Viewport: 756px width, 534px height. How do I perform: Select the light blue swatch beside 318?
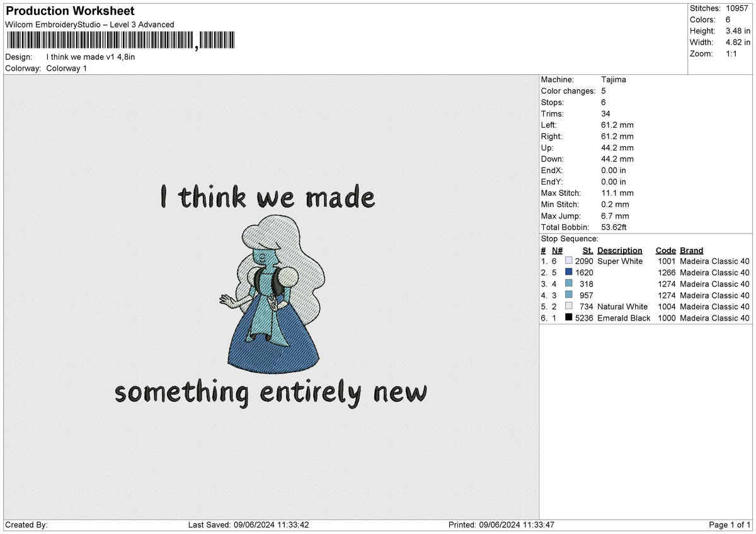(569, 284)
